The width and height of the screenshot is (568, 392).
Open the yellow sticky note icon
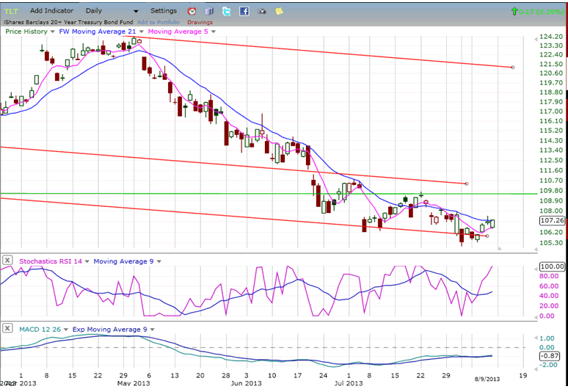tap(279, 11)
